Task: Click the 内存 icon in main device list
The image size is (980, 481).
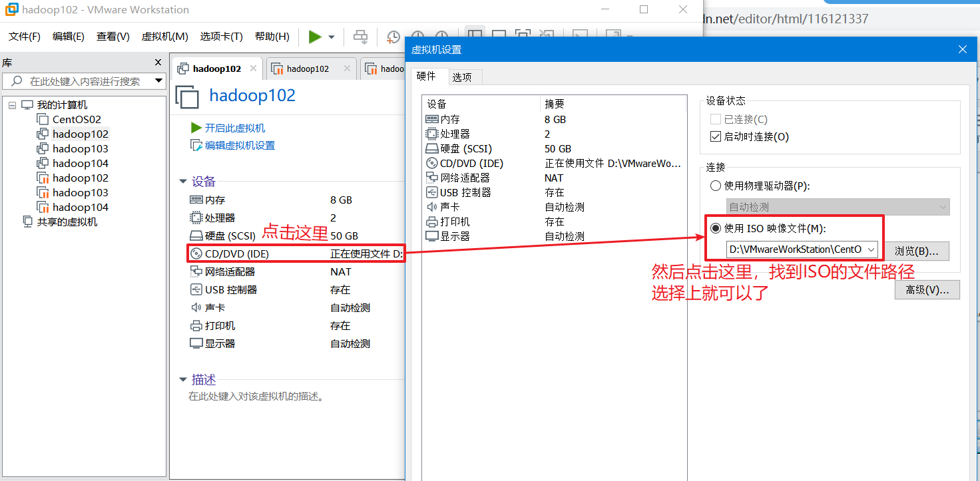Action: [x=196, y=200]
